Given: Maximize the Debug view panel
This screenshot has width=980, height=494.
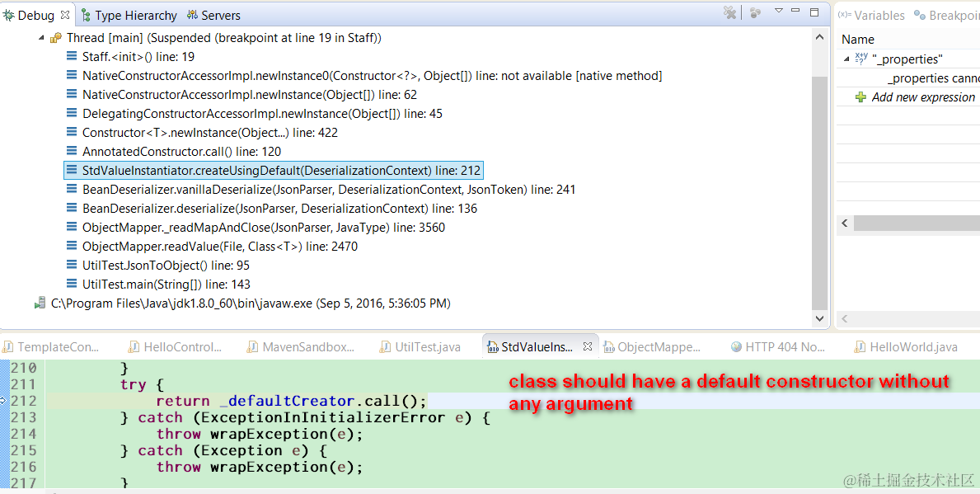Looking at the screenshot, I should (x=814, y=12).
